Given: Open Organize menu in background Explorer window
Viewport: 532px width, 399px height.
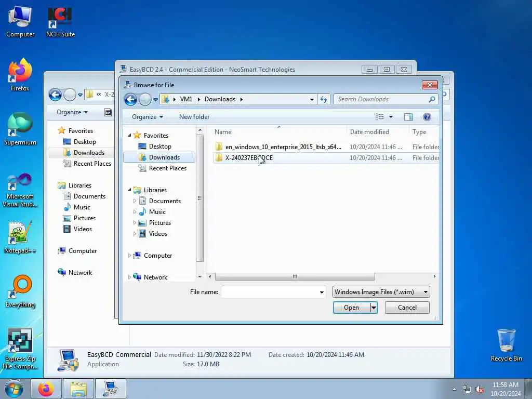Looking at the screenshot, I should [x=72, y=112].
